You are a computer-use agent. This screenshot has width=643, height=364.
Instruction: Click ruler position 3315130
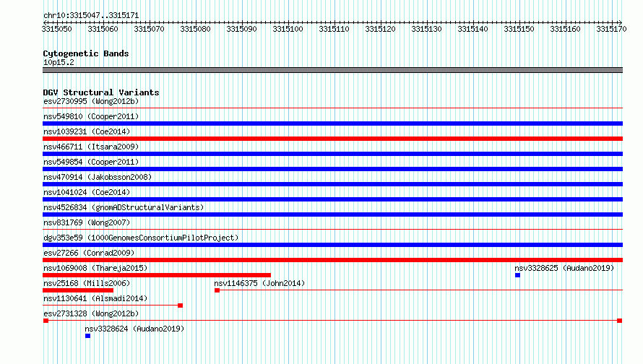pyautogui.click(x=427, y=29)
